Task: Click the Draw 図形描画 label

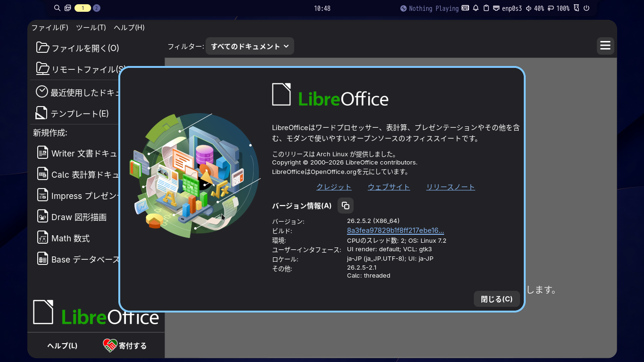Action: pos(79,217)
